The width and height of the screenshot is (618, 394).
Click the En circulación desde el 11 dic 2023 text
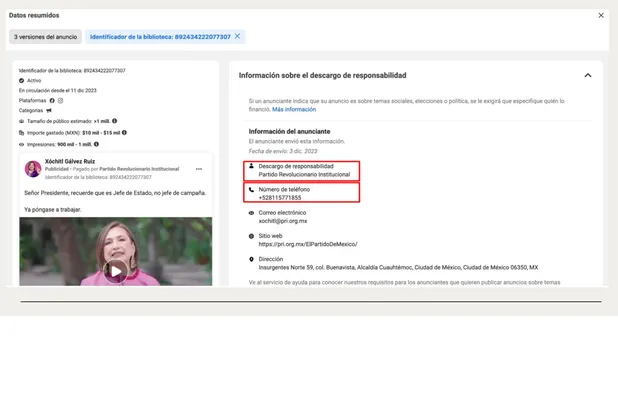tap(58, 91)
